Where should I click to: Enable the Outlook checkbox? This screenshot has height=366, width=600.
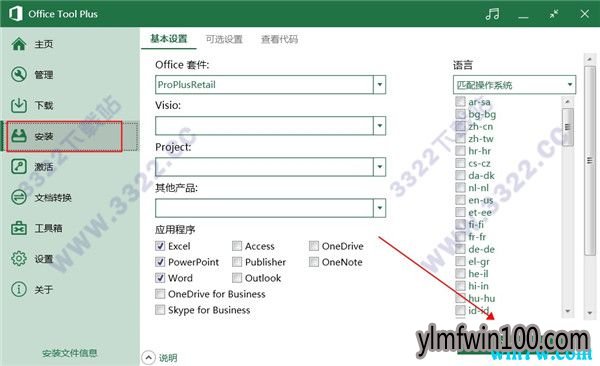[237, 278]
